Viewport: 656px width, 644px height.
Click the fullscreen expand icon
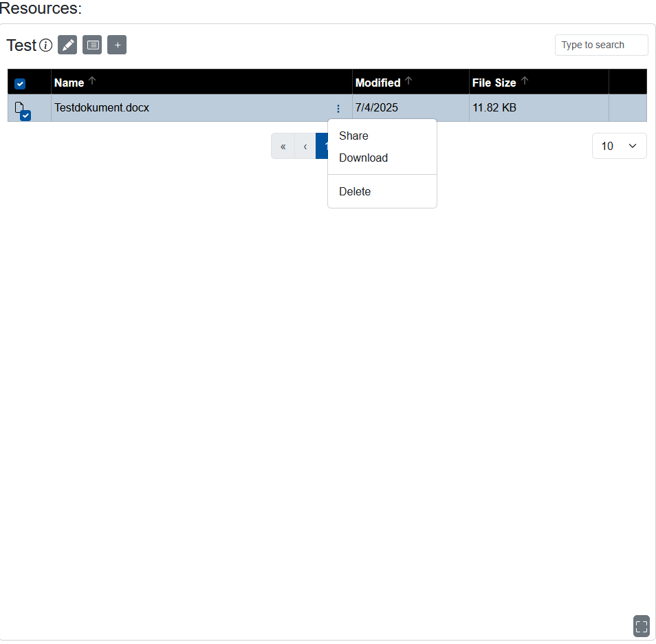tap(641, 626)
